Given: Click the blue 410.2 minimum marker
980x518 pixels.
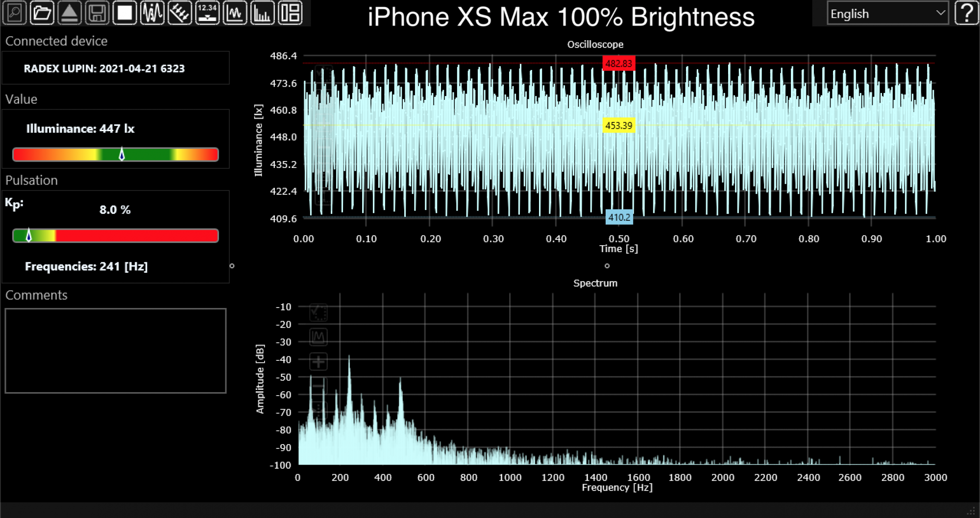Looking at the screenshot, I should pos(619,217).
